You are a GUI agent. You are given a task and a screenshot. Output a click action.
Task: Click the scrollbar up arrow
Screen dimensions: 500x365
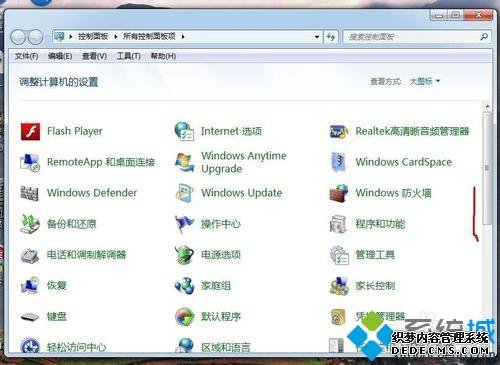(x=487, y=107)
